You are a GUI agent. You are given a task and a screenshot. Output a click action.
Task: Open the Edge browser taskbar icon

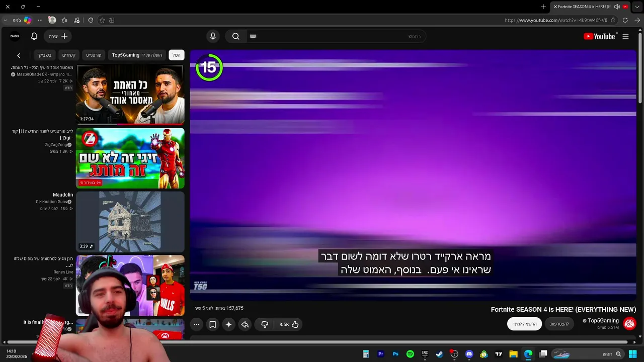[x=528, y=354]
